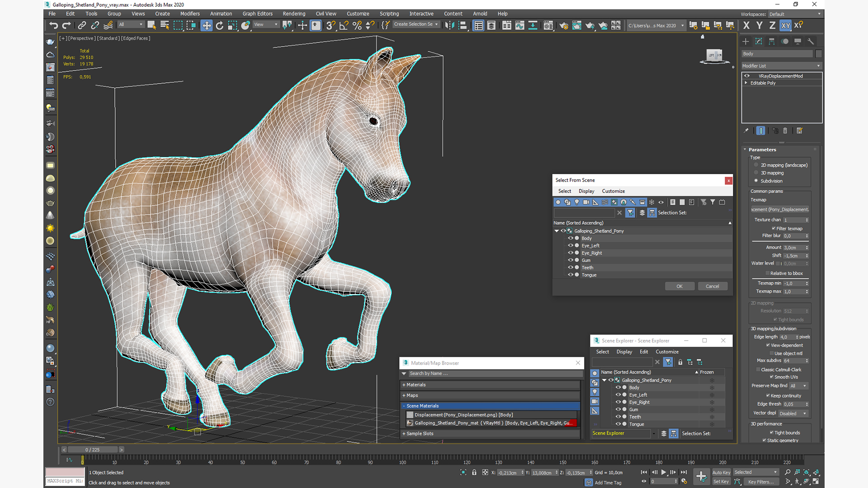This screenshot has width=868, height=488.
Task: Select the 3D mapping radio option
Action: coord(756,173)
